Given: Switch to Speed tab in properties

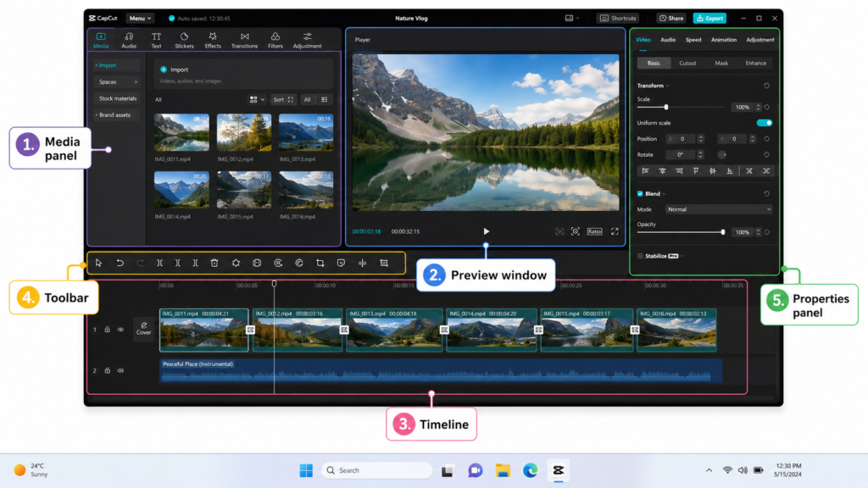Looking at the screenshot, I should (693, 40).
